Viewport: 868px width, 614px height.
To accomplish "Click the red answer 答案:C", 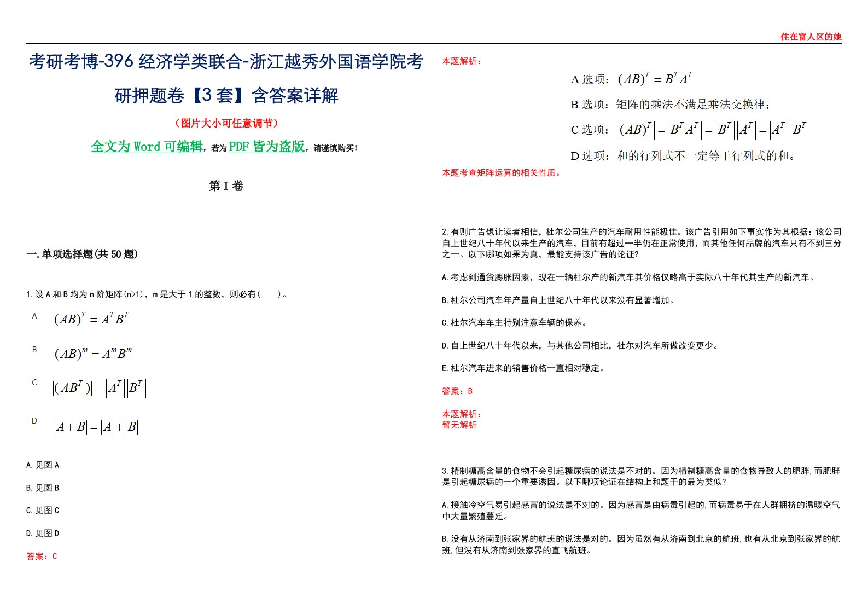I will point(42,557).
